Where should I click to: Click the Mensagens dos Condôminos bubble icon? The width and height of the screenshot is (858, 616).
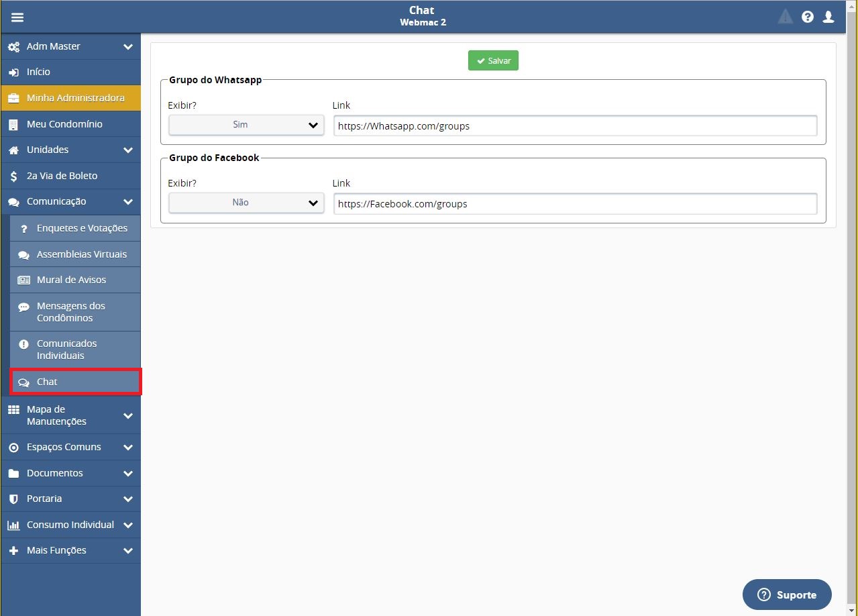tap(23, 307)
